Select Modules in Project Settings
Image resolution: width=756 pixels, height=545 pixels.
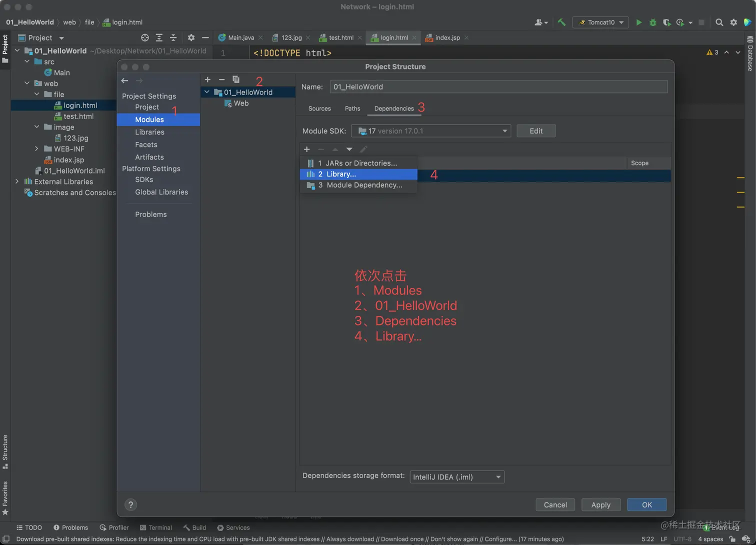point(158,119)
